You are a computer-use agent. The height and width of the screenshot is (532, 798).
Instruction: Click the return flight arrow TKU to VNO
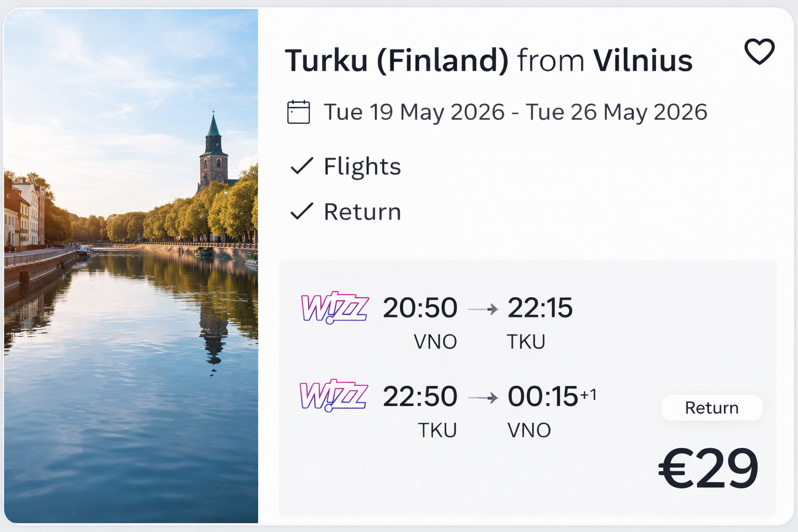click(x=483, y=398)
